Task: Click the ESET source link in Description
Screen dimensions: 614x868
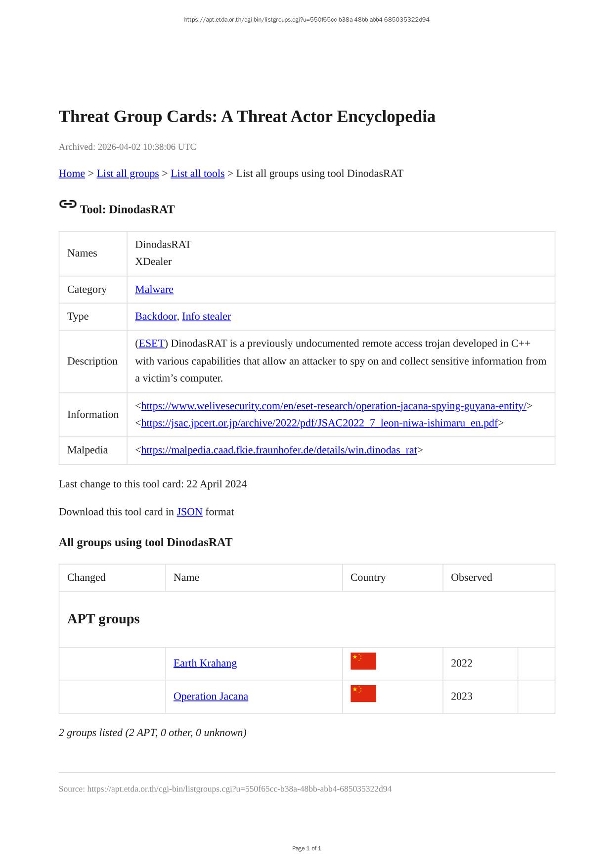Action: pyautogui.click(x=151, y=344)
